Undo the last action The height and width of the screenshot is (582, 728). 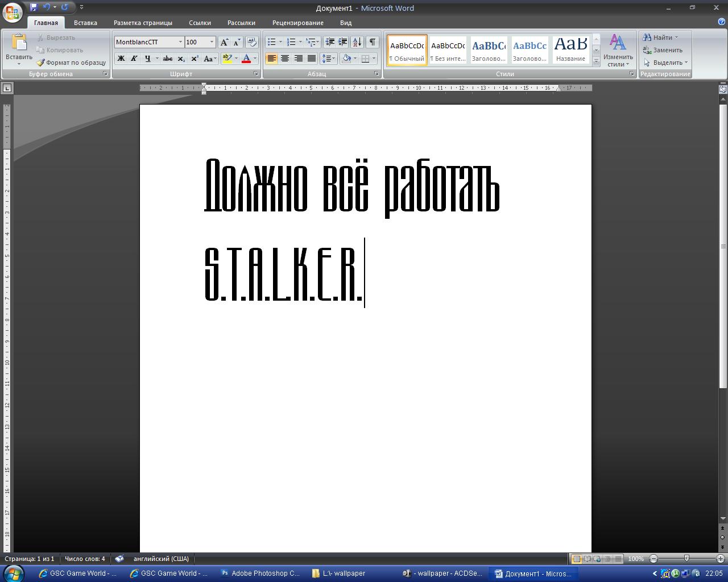(47, 7)
